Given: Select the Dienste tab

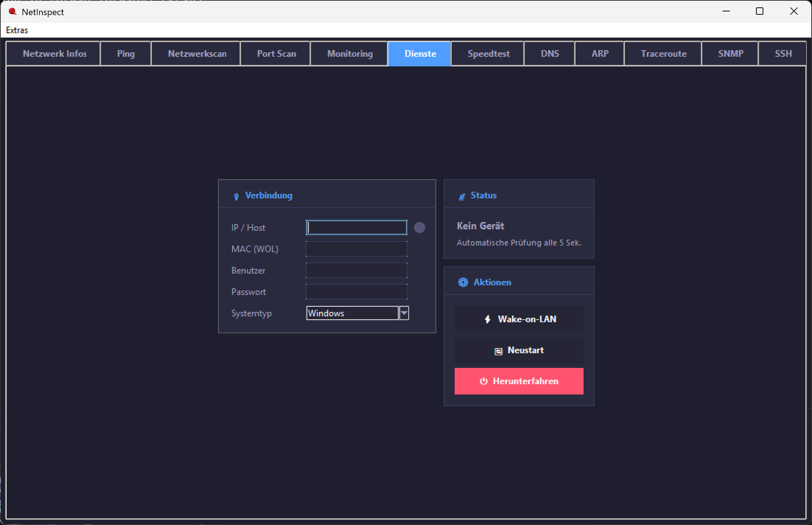Looking at the screenshot, I should pos(420,54).
